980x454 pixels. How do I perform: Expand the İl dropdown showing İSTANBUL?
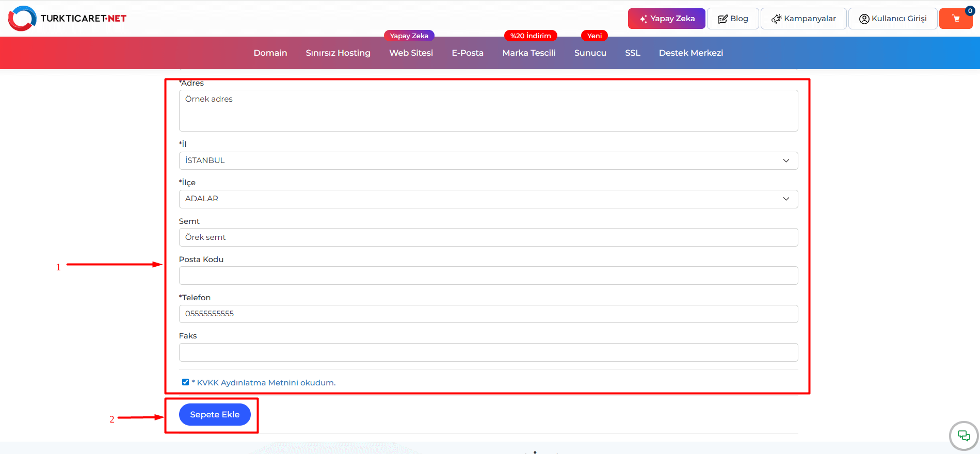coord(488,160)
